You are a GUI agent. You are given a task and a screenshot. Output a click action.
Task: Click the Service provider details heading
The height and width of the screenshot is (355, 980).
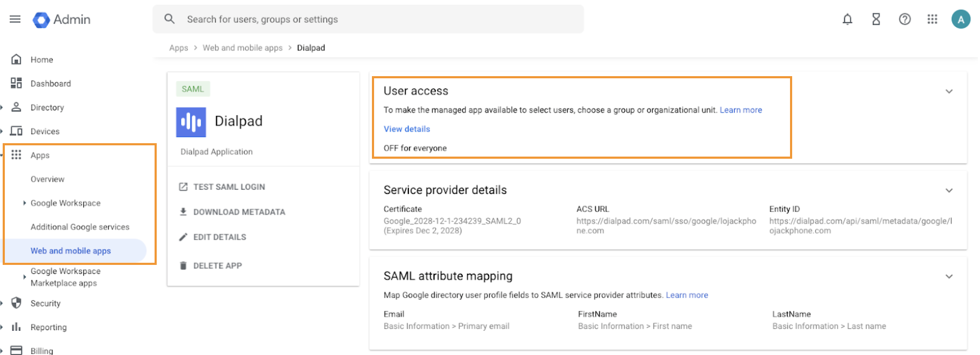click(445, 190)
